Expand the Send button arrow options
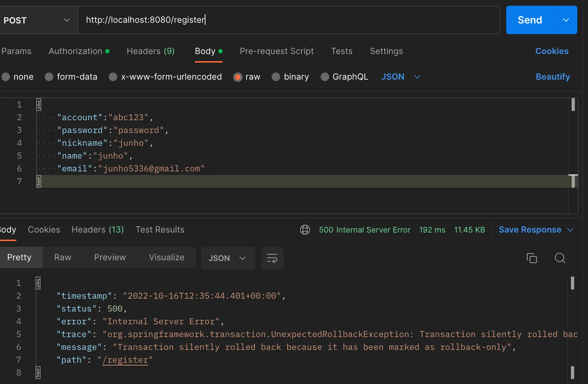Screen dimensions: 588x384 point(566,20)
